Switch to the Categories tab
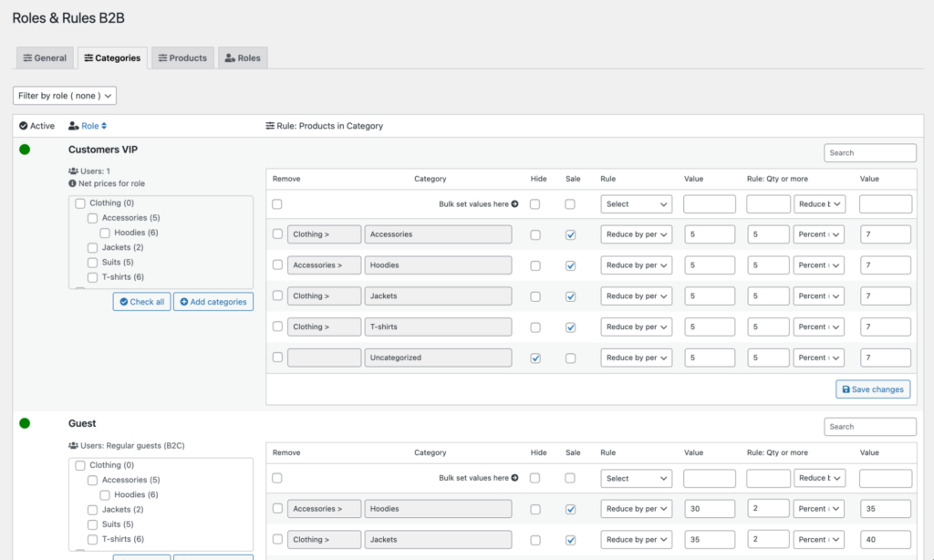Screen dimensions: 934x560 (112, 57)
